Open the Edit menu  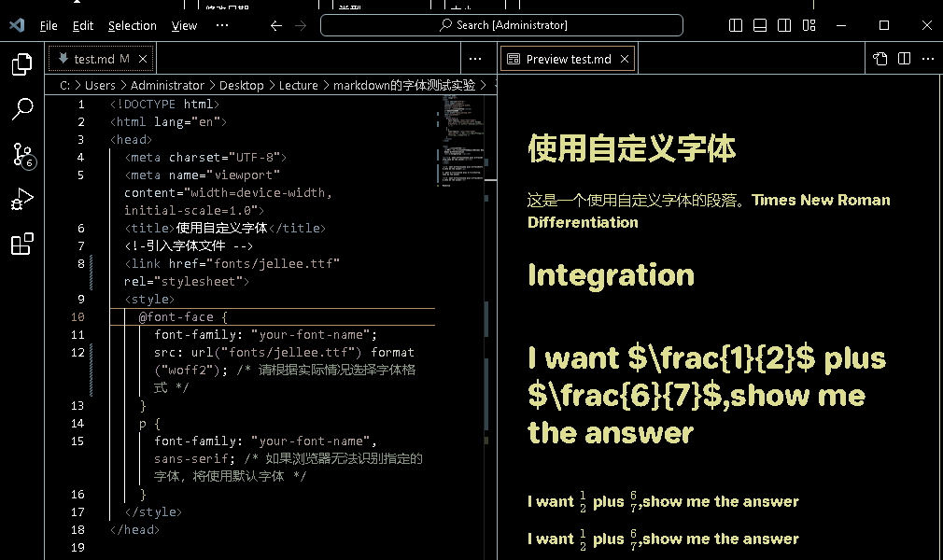tap(83, 25)
